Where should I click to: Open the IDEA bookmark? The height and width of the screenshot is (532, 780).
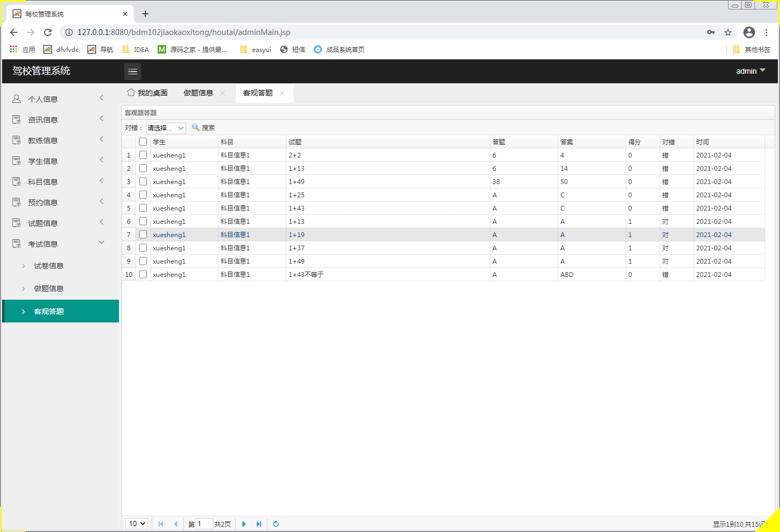135,49
